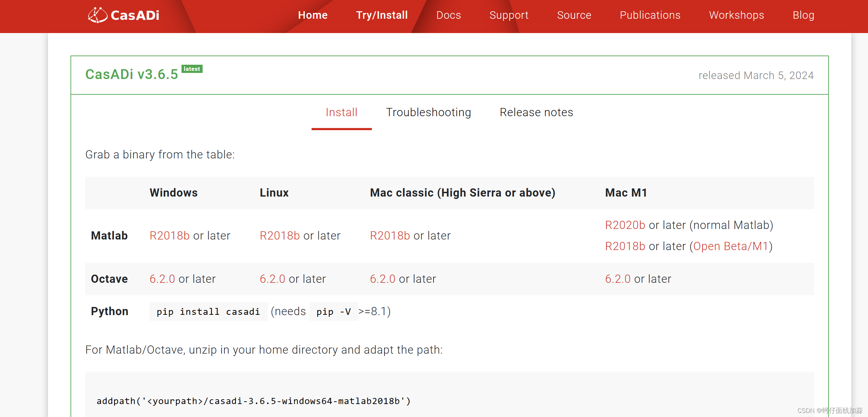Download Windows Matlab R2018b binary
Screen dimensions: 868x417
[x=170, y=236]
